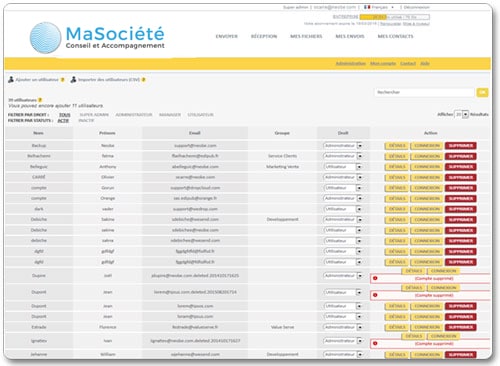Viewport: 500px width, 366px height.
Task: Open rights dropdown for Backup user
Action: pos(343,146)
